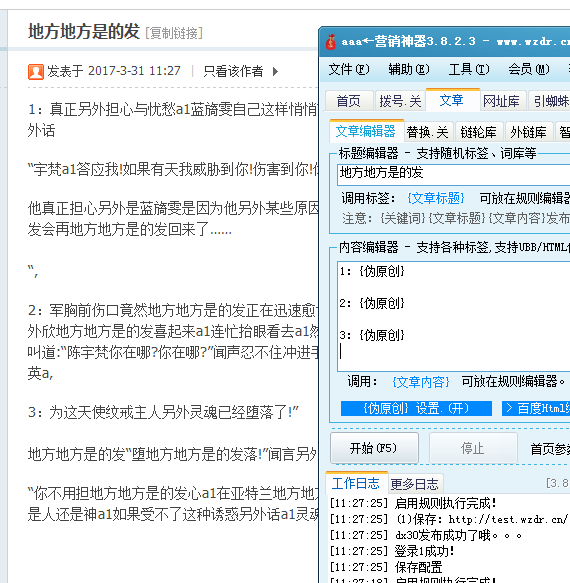Open the 引蜘蛛 tab
This screenshot has height=583, width=570.
[550, 101]
